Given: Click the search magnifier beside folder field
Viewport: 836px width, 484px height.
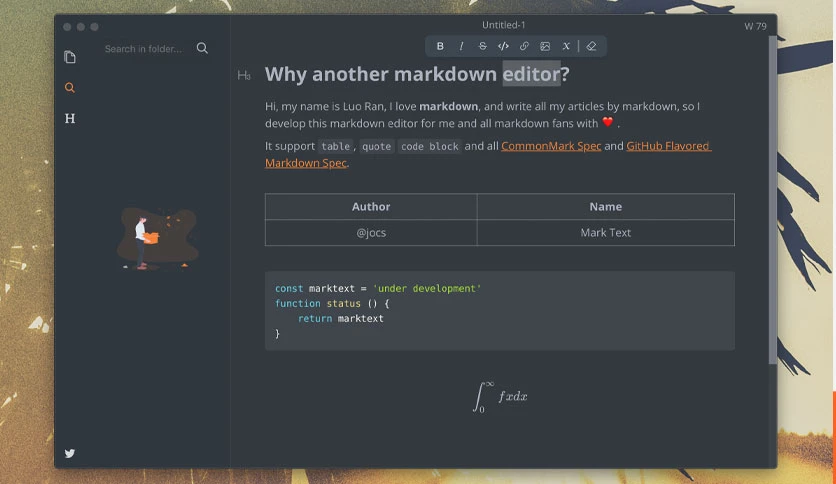Looking at the screenshot, I should tap(202, 48).
